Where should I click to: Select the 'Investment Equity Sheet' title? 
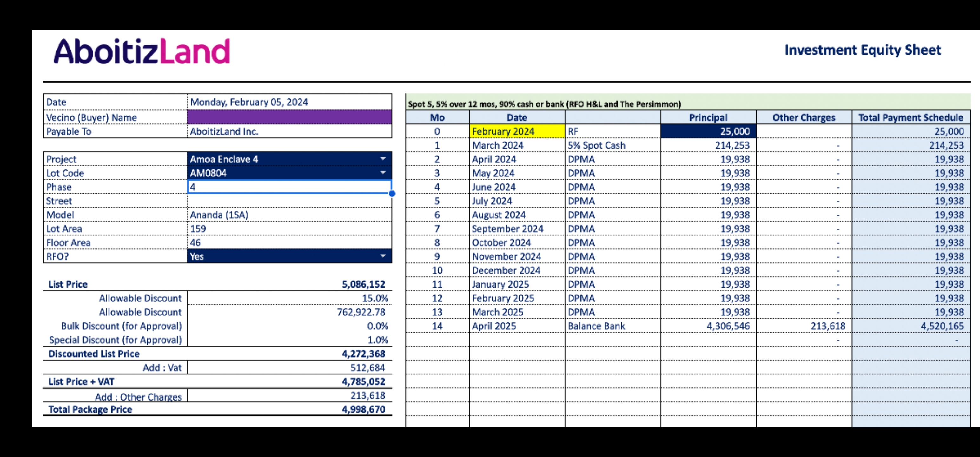[x=863, y=50]
